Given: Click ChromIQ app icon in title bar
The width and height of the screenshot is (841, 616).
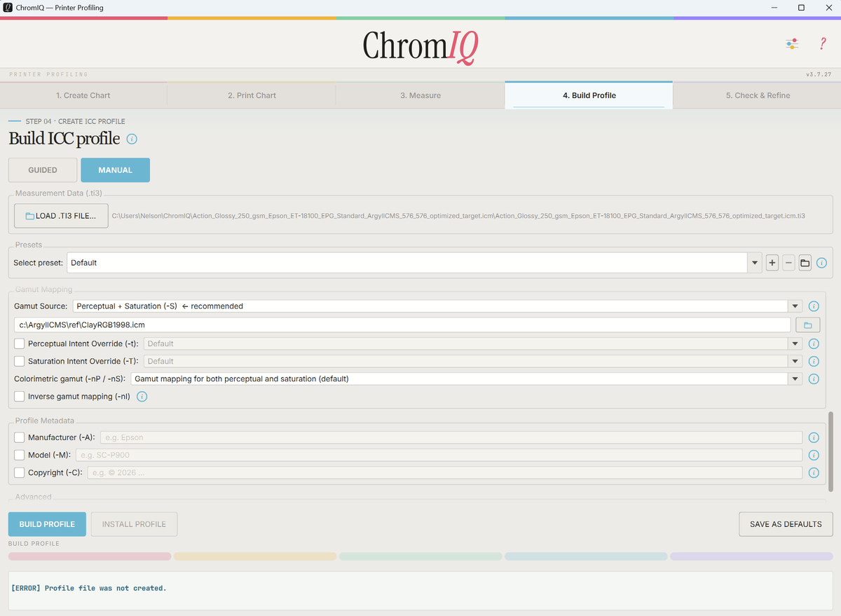Looking at the screenshot, I should pos(7,8).
